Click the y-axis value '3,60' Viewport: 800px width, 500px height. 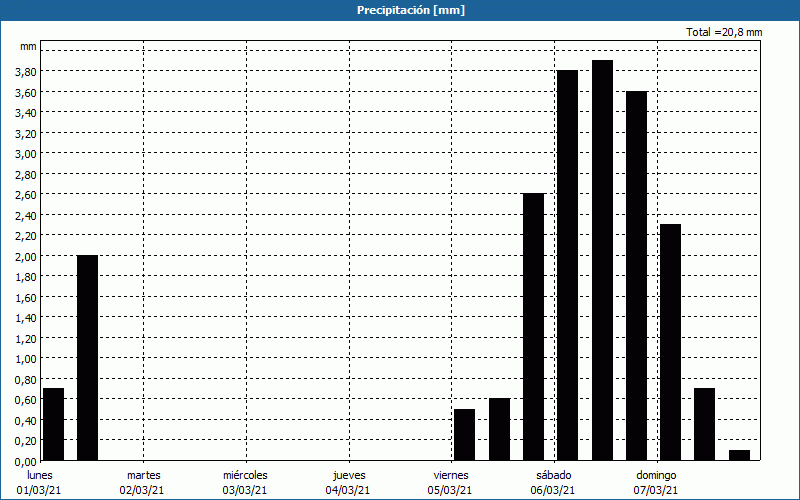[26, 92]
